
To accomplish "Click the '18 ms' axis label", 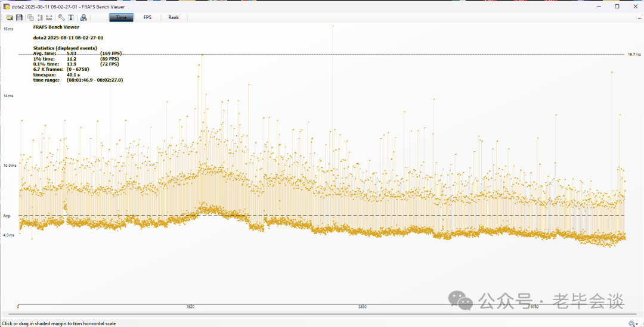I will coord(8,29).
